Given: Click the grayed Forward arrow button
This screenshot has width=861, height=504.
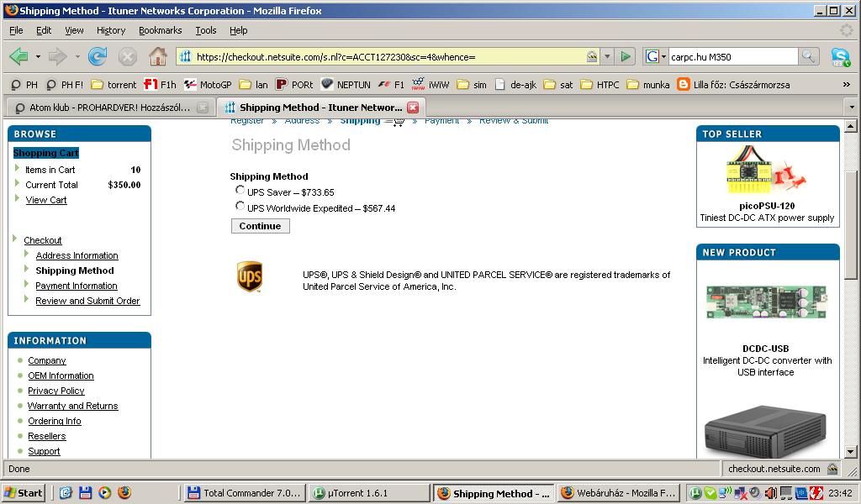Looking at the screenshot, I should [57, 56].
